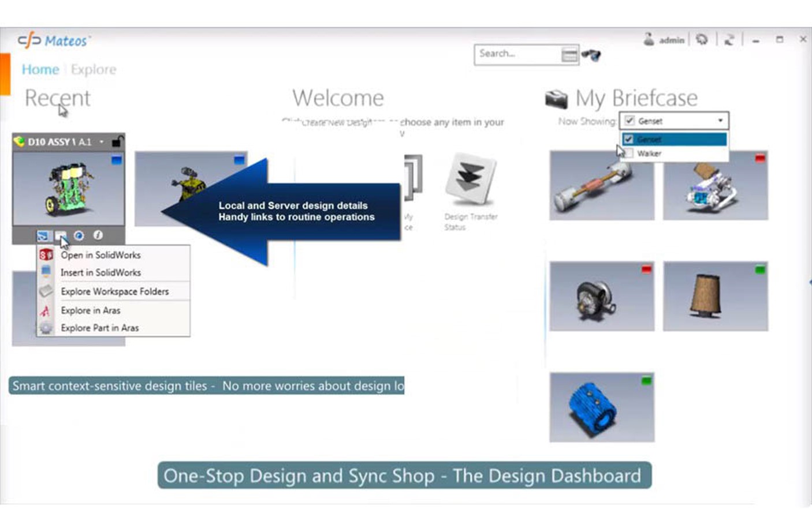Go to the Home link
The height and width of the screenshot is (532, 812).
(x=40, y=70)
